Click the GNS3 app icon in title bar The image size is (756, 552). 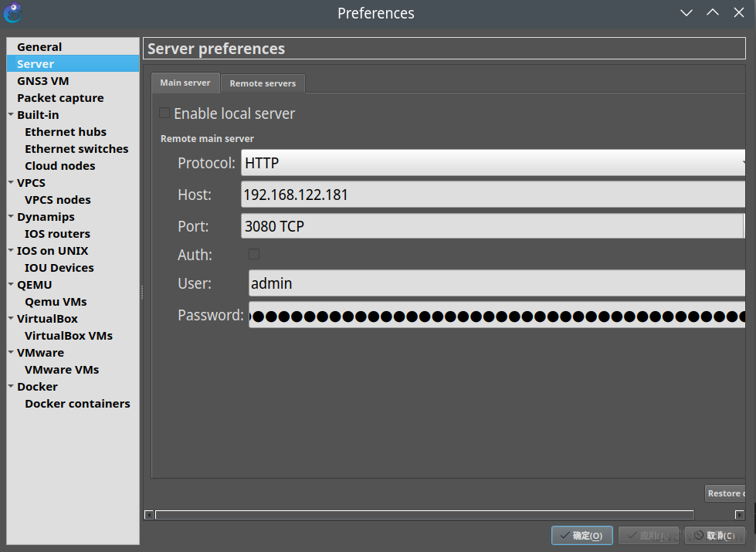coord(12,12)
